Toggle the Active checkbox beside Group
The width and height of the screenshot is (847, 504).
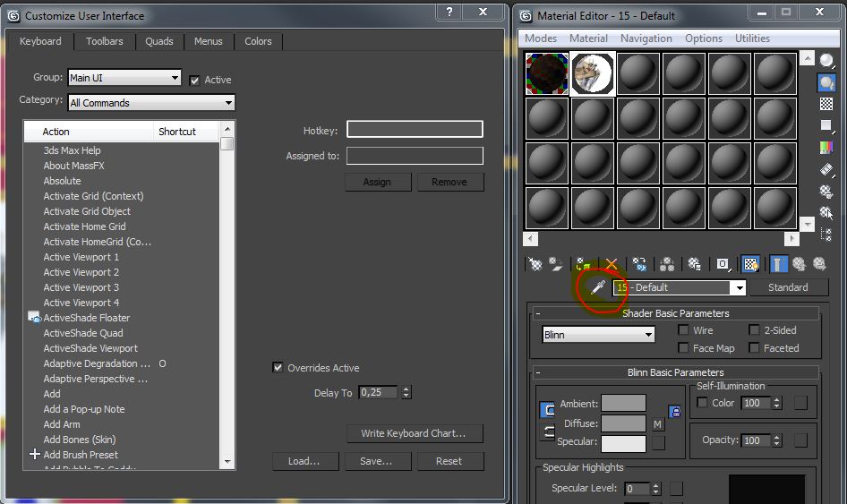point(194,81)
